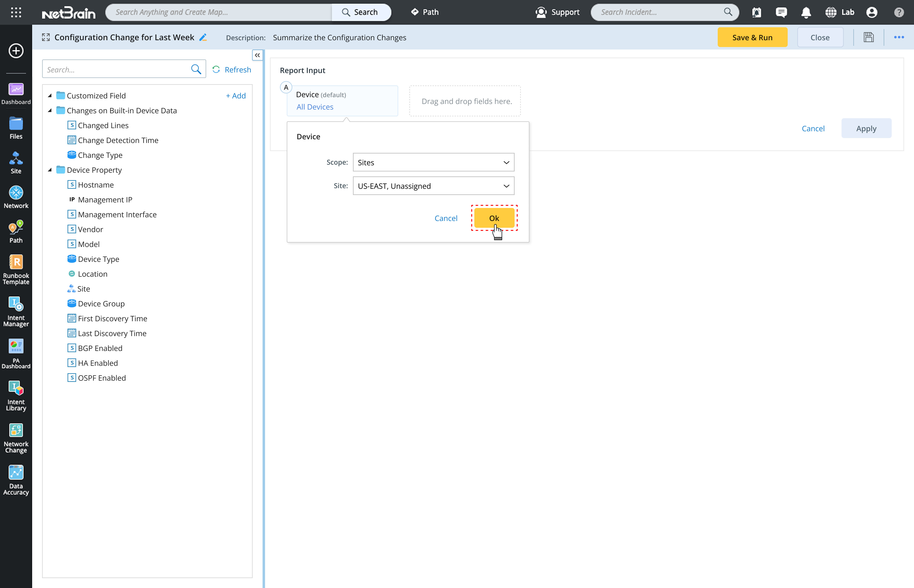This screenshot has height=588, width=914.
Task: Open the Site dropdown showing US-EAST, Unassigned
Action: coord(433,186)
